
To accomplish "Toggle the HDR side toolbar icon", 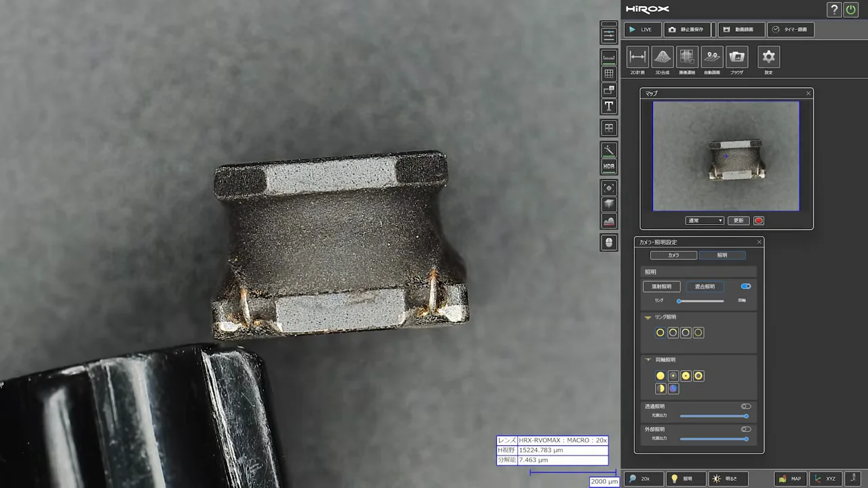I will coord(609,166).
